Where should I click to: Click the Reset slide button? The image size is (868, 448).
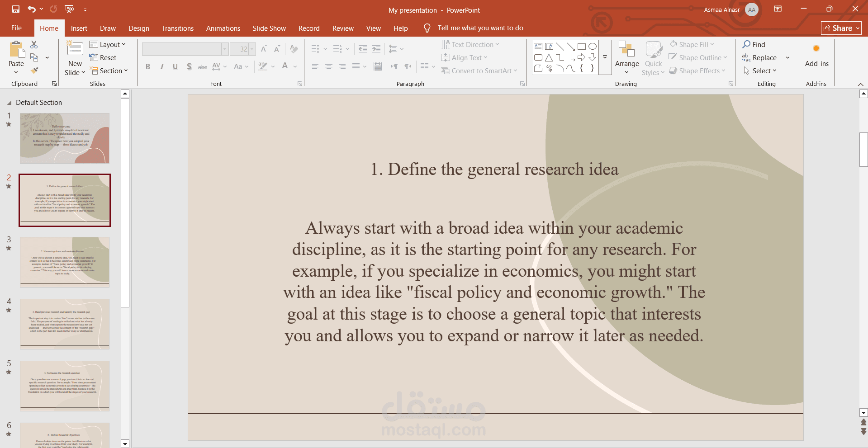click(103, 57)
